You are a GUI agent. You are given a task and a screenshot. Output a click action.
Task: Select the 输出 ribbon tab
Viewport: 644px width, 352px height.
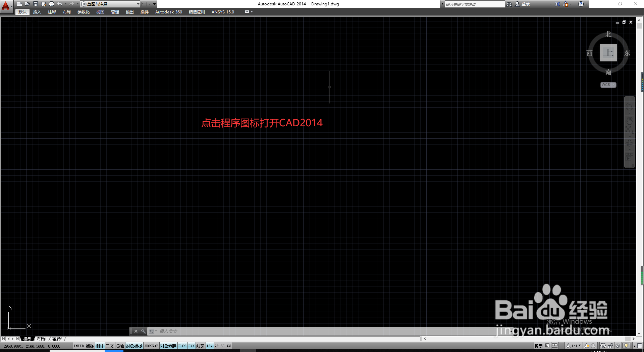click(130, 12)
